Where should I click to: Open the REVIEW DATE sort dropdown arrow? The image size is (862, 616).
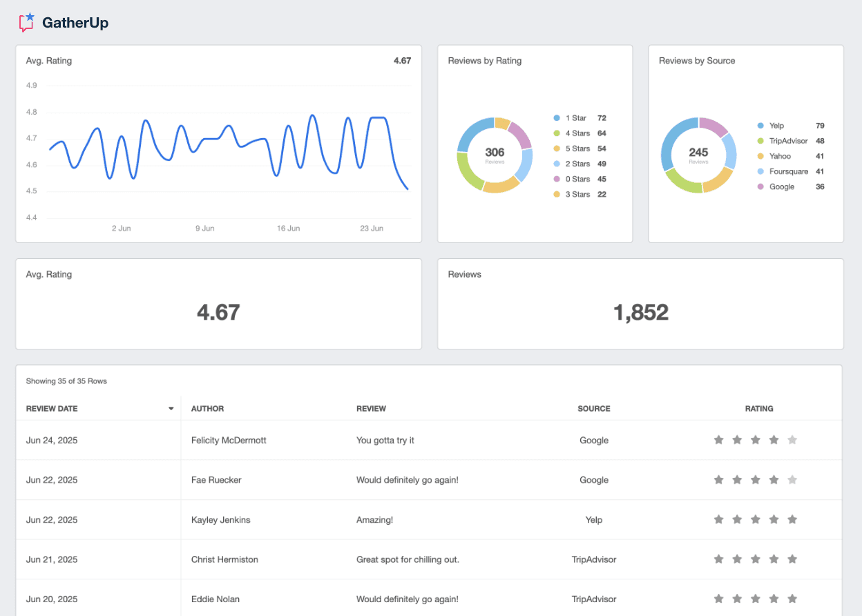tap(171, 408)
